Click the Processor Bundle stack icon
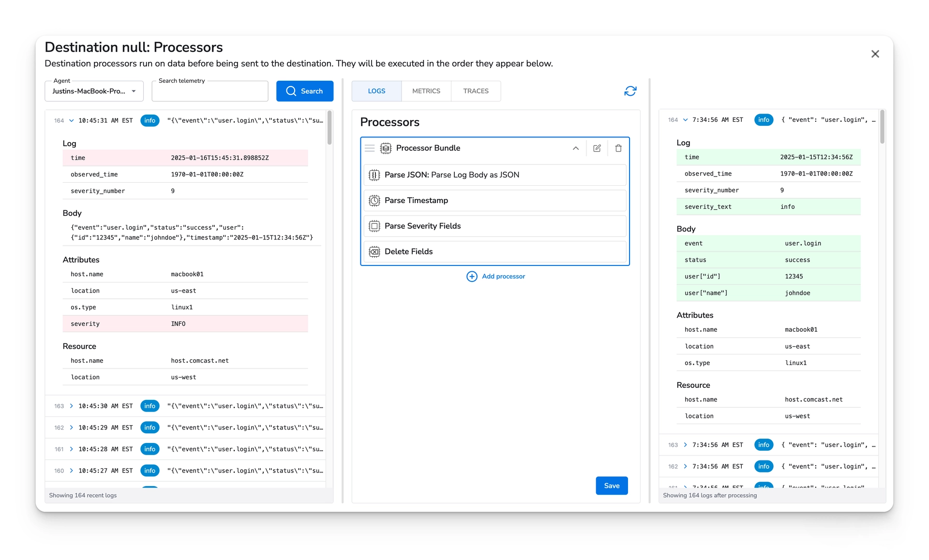This screenshot has width=929, height=560. click(385, 148)
